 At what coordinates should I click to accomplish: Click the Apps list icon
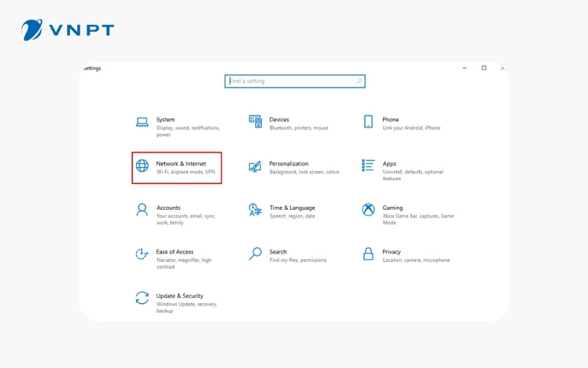pos(368,166)
